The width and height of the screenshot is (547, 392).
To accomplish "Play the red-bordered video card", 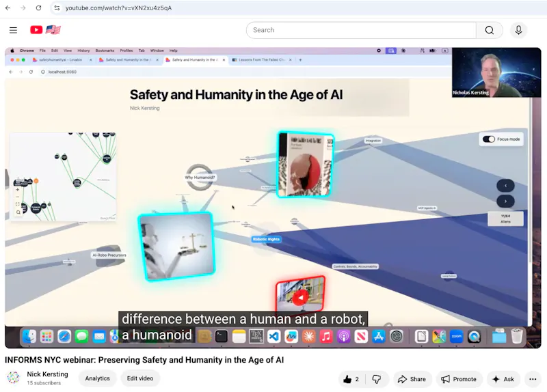I will click(300, 297).
